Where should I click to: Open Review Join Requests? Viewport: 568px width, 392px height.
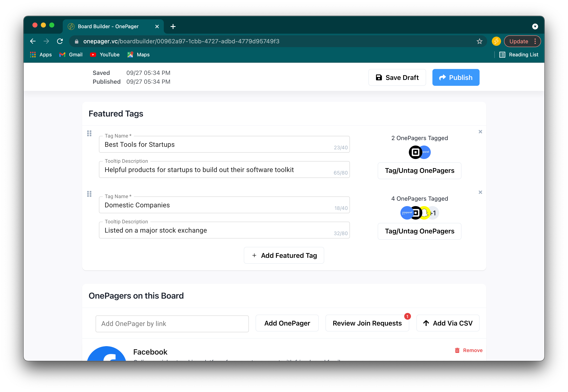367,323
